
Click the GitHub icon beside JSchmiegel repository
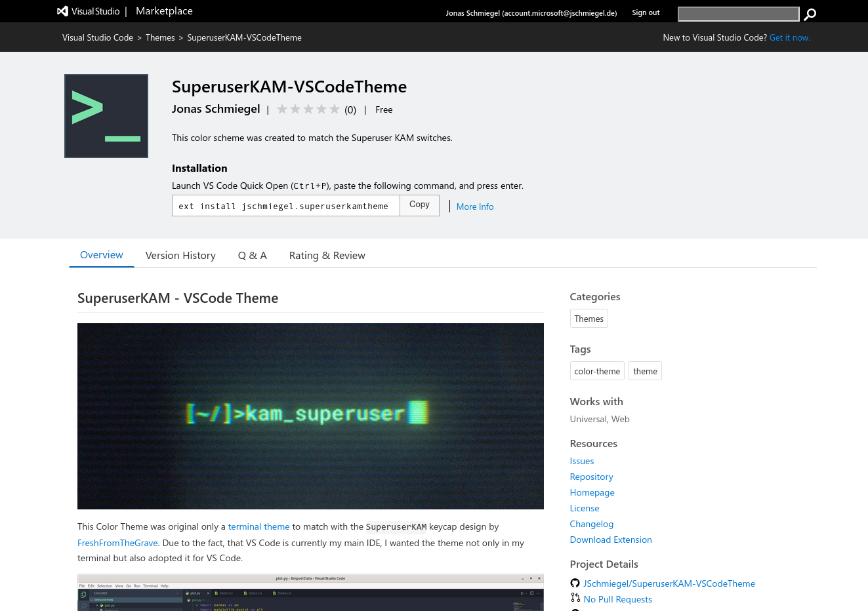coord(575,583)
